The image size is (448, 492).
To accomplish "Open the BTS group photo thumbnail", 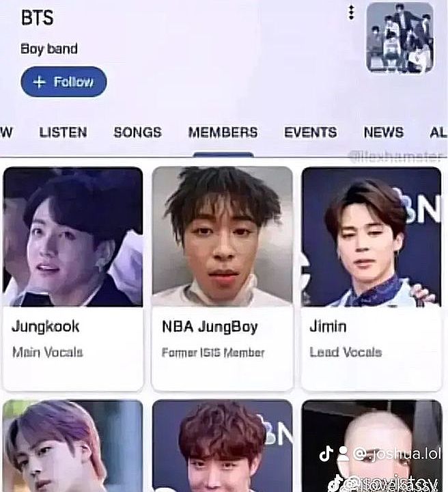I will (400, 38).
